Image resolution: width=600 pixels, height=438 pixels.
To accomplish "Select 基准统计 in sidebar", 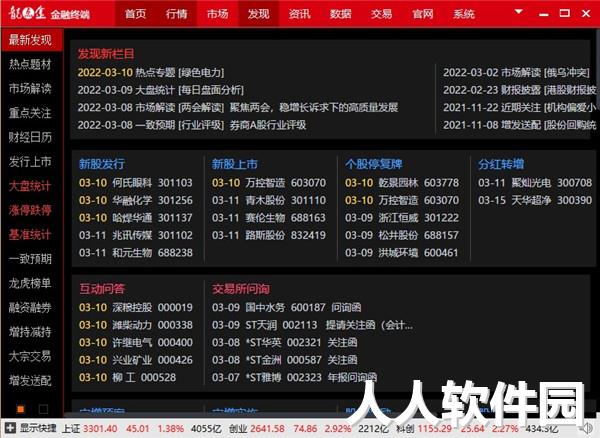I will click(x=30, y=234).
